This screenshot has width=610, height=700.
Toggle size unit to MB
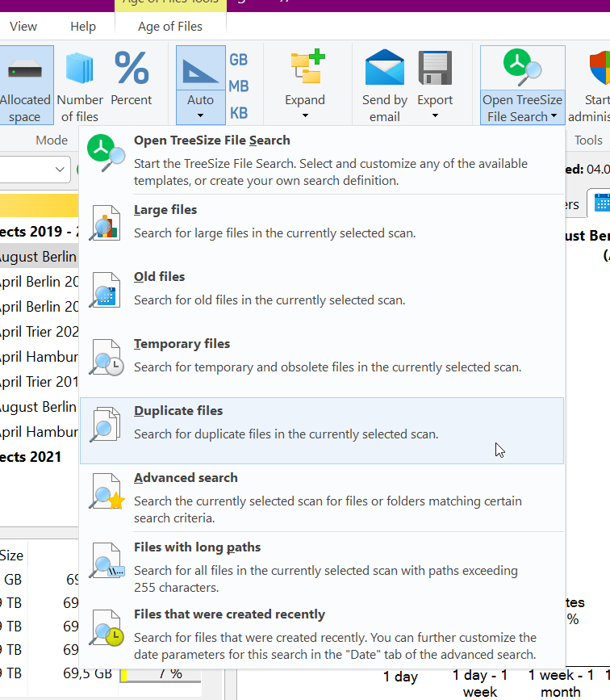point(239,86)
